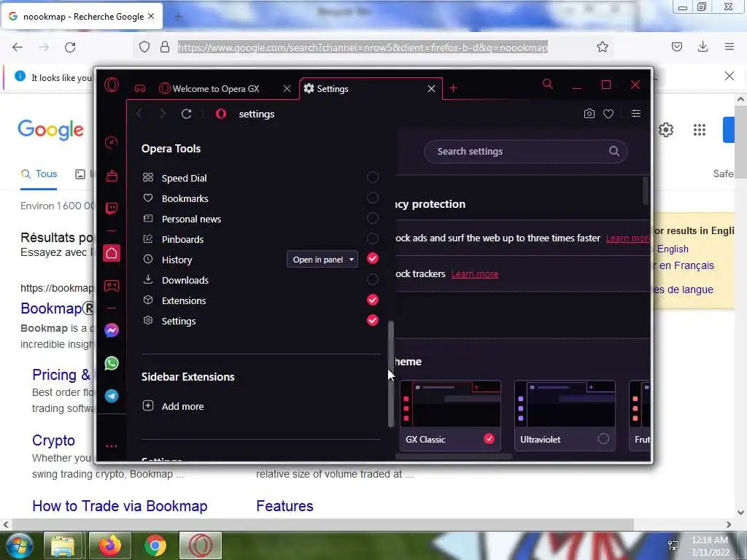Viewport: 747px width, 560px height.
Task: Choose Ultraviolet theme thumbnail
Action: [565, 415]
